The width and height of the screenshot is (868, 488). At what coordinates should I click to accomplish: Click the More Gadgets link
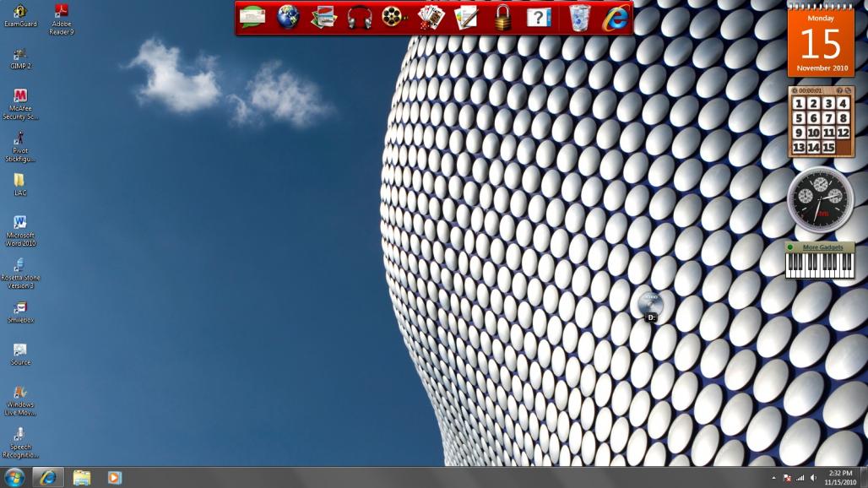tap(822, 247)
